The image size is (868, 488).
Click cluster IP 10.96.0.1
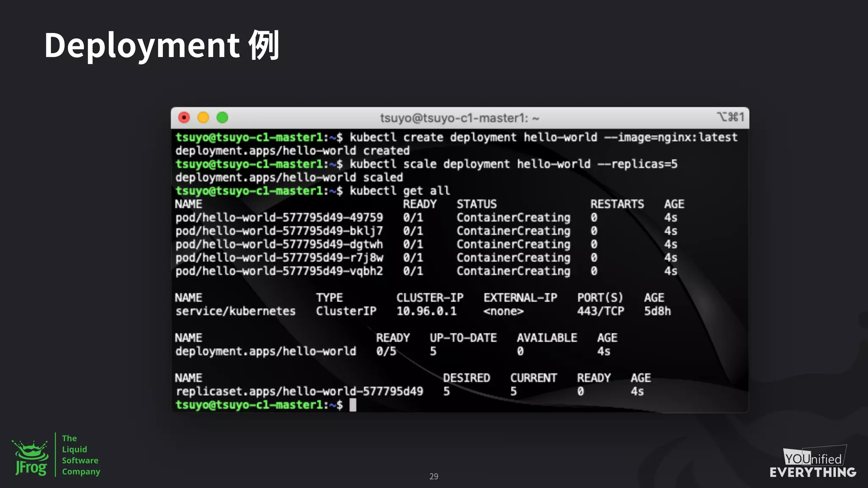[x=426, y=311]
